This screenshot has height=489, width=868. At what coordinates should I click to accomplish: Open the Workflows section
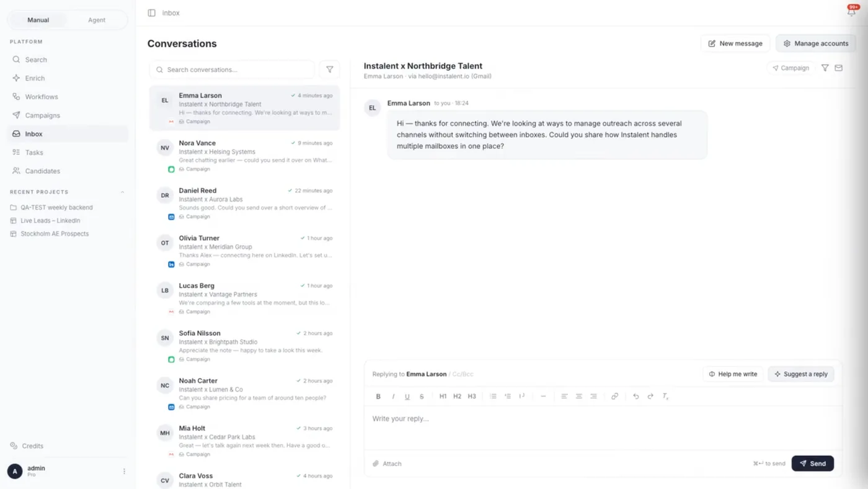click(68, 97)
